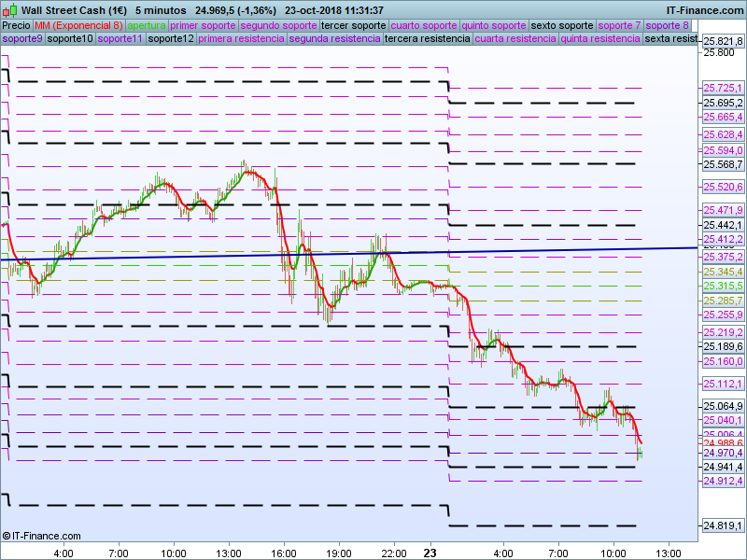Click price label 25.219,2
Screen dimensions: 747x560
click(723, 332)
